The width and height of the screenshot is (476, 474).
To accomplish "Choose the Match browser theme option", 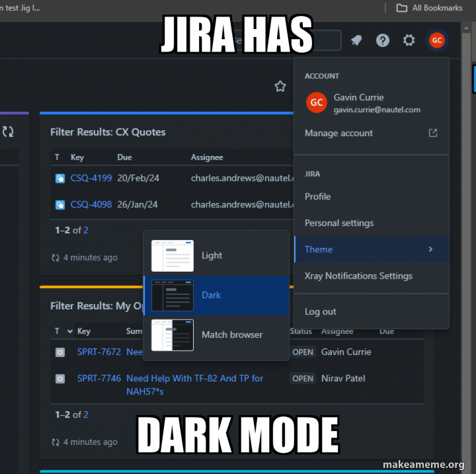I will (x=216, y=335).
